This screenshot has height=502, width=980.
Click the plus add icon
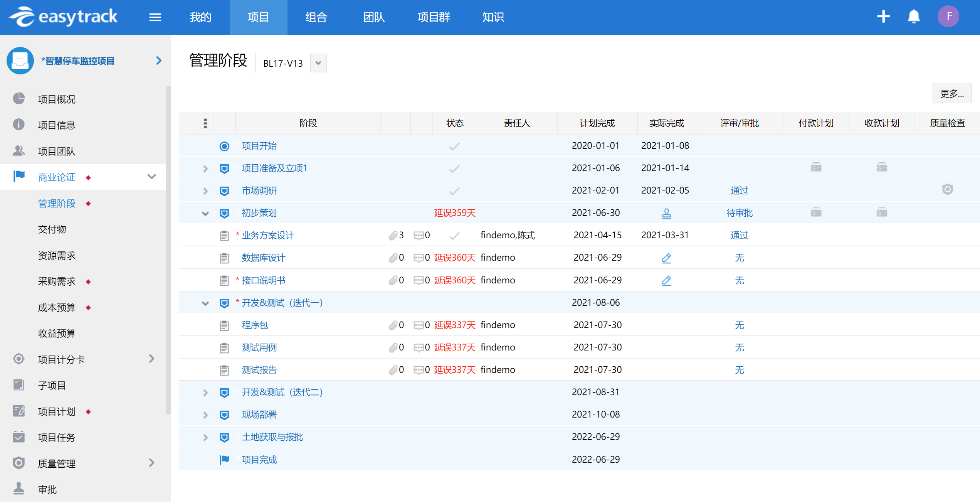883,17
